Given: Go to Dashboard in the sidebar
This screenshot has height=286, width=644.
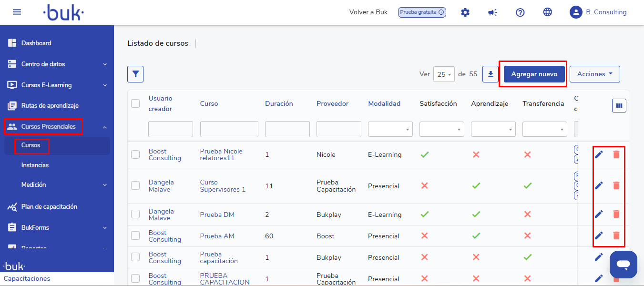Looking at the screenshot, I should (36, 43).
